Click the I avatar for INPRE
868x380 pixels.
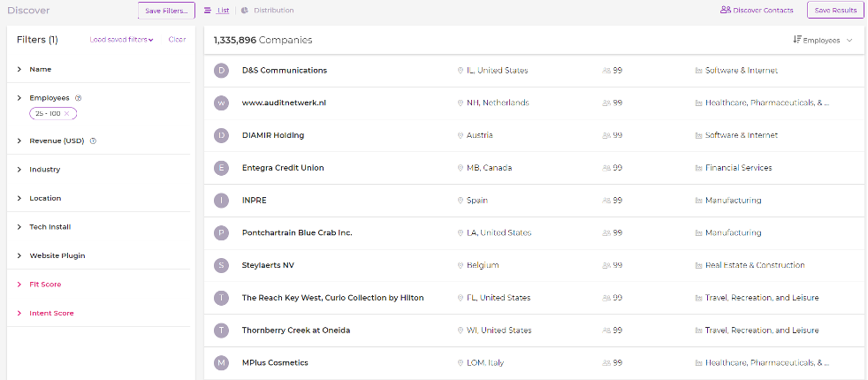click(x=222, y=201)
